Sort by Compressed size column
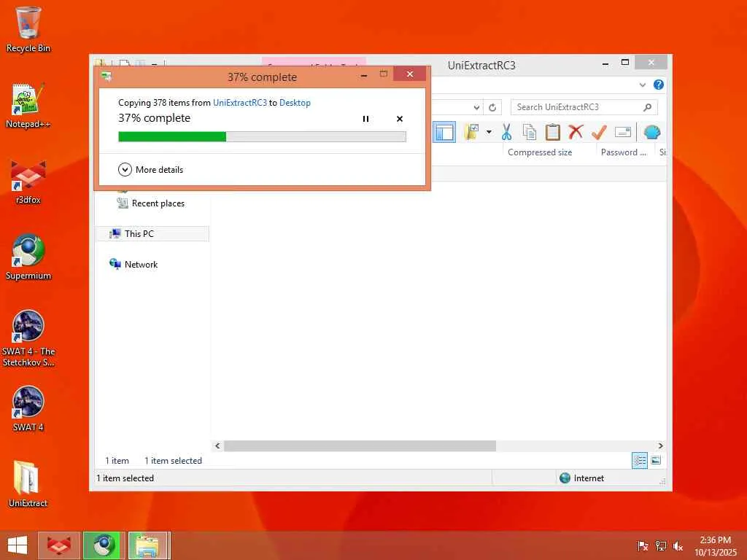The width and height of the screenshot is (747, 560). (540, 152)
